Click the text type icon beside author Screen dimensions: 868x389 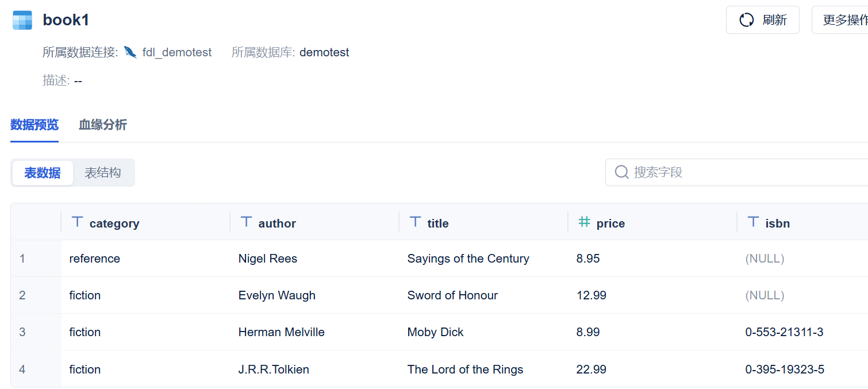click(x=246, y=222)
